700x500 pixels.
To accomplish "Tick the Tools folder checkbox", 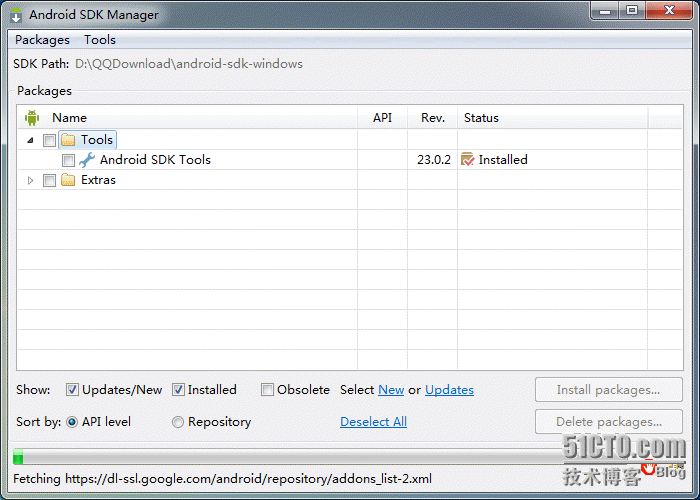I will pyautogui.click(x=49, y=140).
